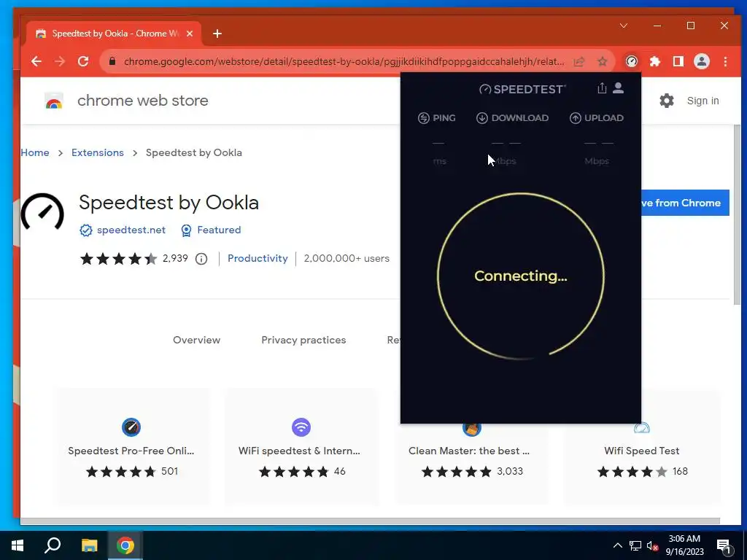The image size is (747, 560).
Task: Open a new tab with plus button
Action: [x=217, y=34]
